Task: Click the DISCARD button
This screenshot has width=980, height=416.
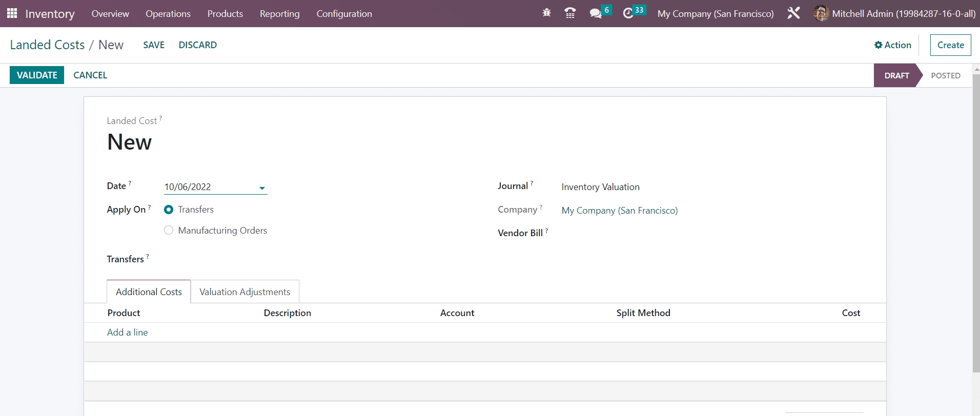Action: click(198, 45)
